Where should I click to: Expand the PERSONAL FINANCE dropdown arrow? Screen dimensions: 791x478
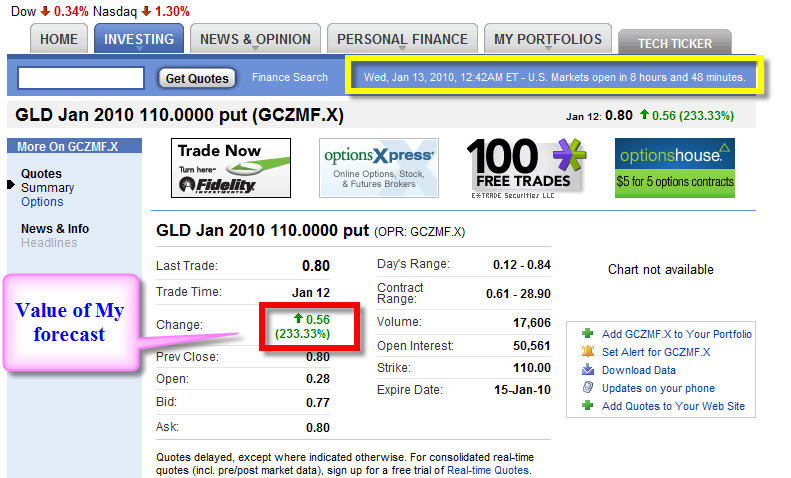(402, 48)
